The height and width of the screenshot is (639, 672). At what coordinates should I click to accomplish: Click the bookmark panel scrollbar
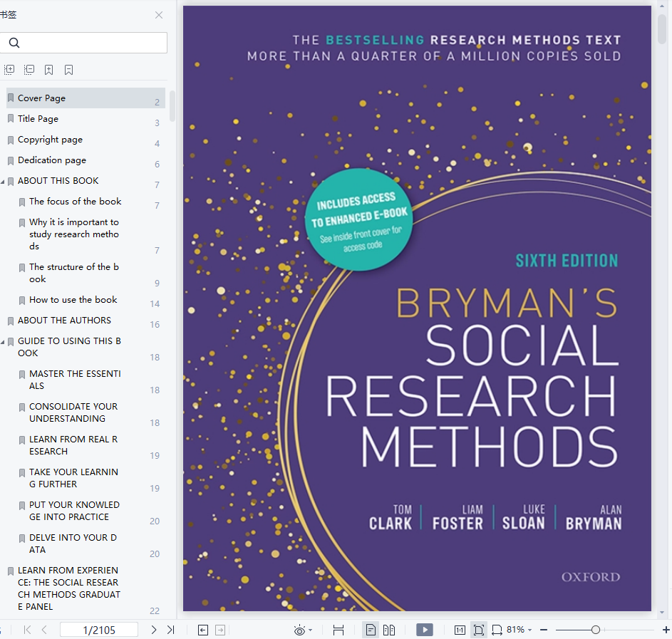coord(172,106)
